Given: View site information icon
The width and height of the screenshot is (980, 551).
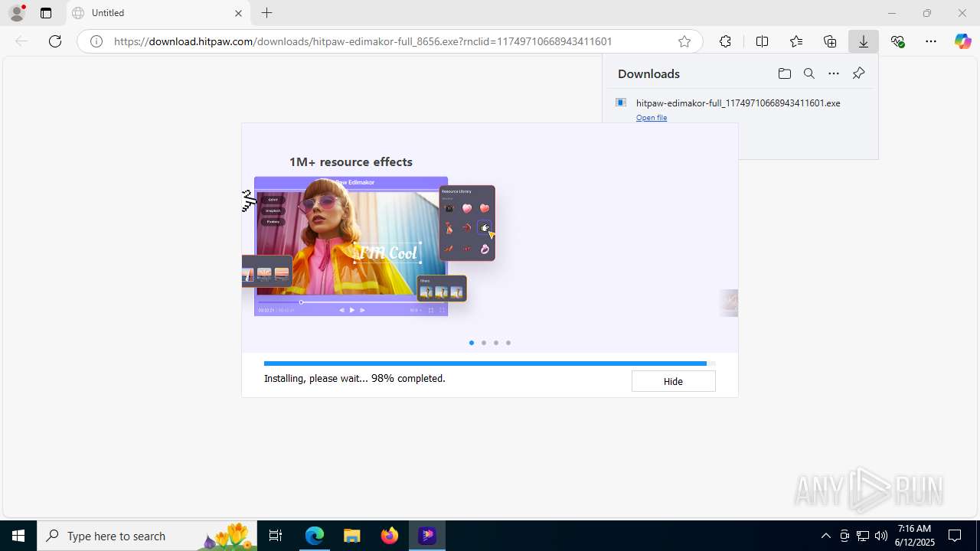Looking at the screenshot, I should [x=96, y=41].
